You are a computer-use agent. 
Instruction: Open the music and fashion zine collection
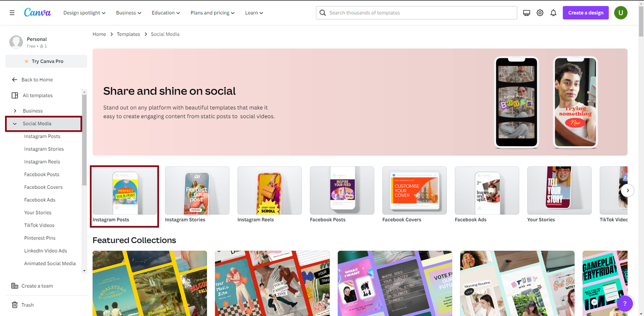[272, 283]
